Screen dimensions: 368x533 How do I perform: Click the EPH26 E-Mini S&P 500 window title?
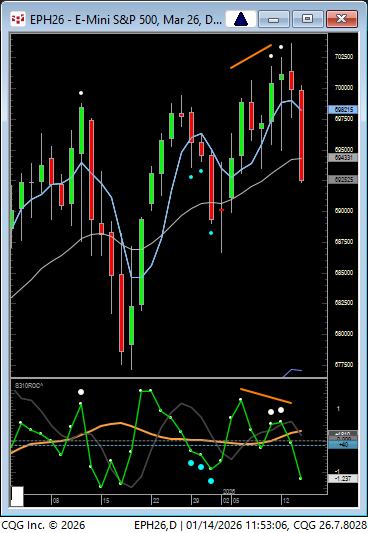coord(126,20)
